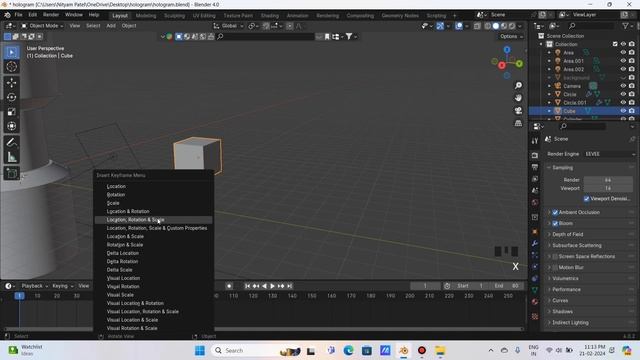The width and height of the screenshot is (640, 360).
Task: Activate the Scale tool
Action: (11, 111)
